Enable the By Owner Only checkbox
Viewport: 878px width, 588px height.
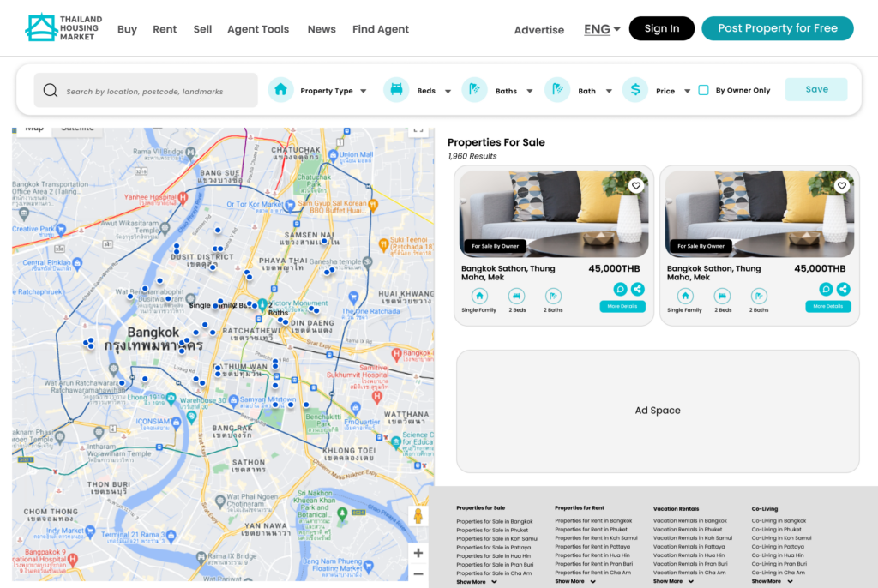[703, 90]
